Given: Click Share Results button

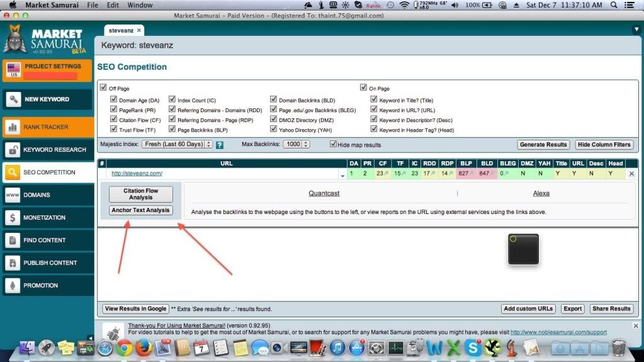Looking at the screenshot, I should [611, 308].
